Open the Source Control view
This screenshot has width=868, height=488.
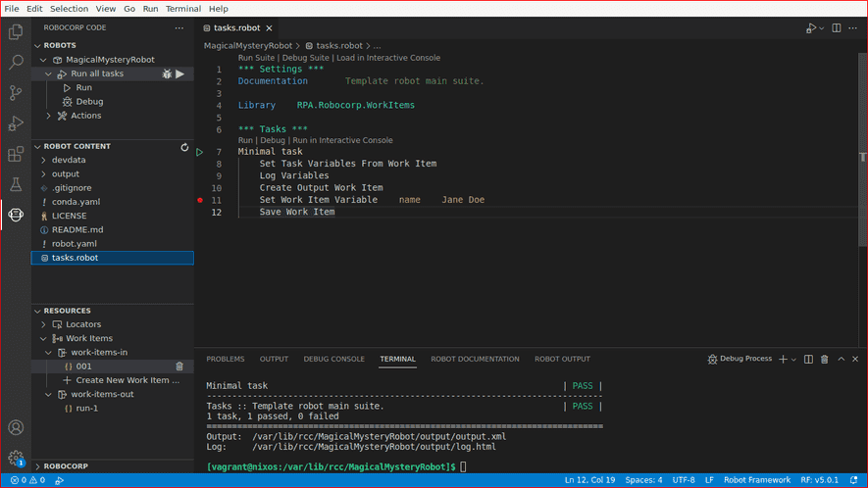16,93
